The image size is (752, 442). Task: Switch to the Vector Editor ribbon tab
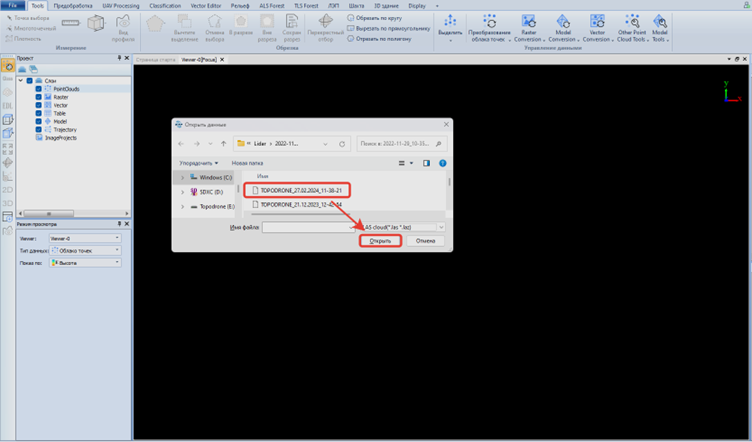pyautogui.click(x=206, y=6)
